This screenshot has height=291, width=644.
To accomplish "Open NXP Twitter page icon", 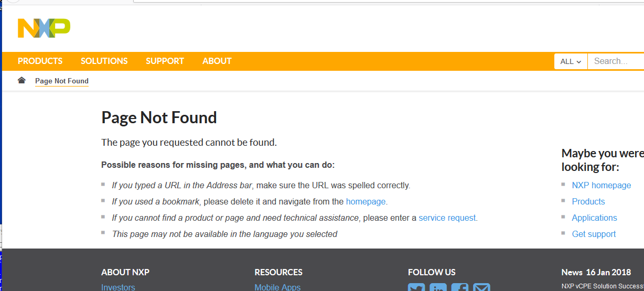I will click(x=416, y=287).
